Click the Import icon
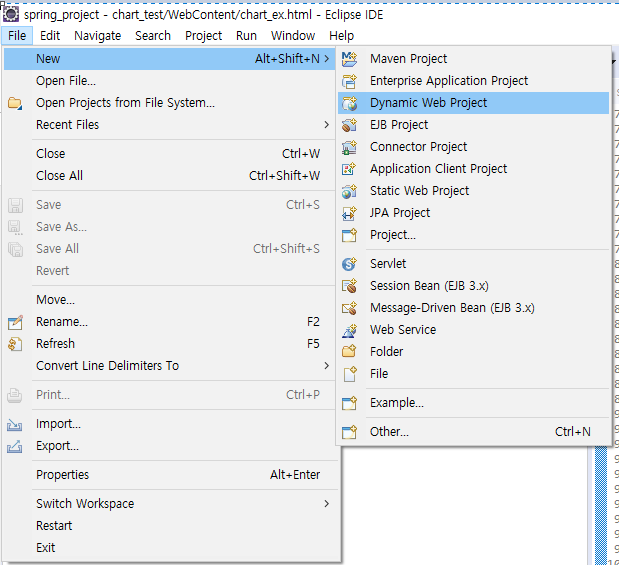The width and height of the screenshot is (619, 565). tap(15, 425)
